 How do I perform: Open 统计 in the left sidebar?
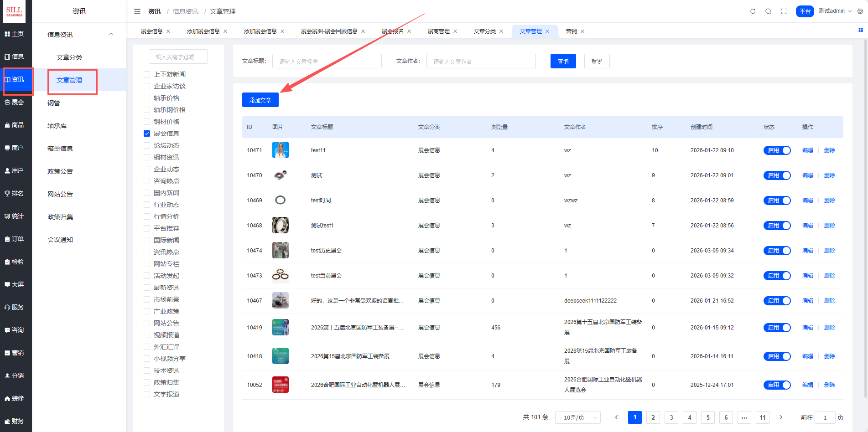pos(16,216)
